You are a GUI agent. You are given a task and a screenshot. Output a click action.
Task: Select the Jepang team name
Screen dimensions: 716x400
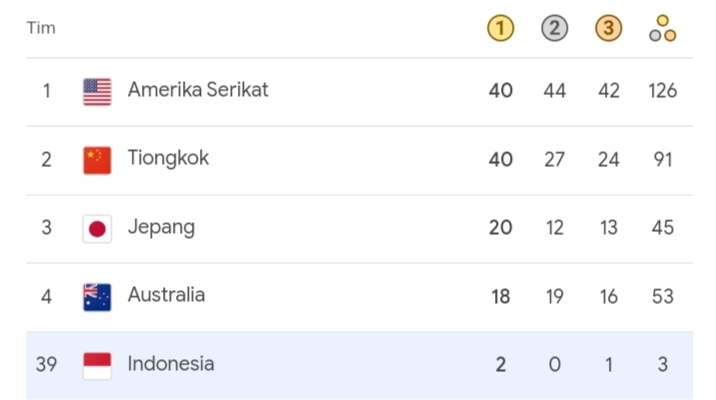pyautogui.click(x=161, y=227)
